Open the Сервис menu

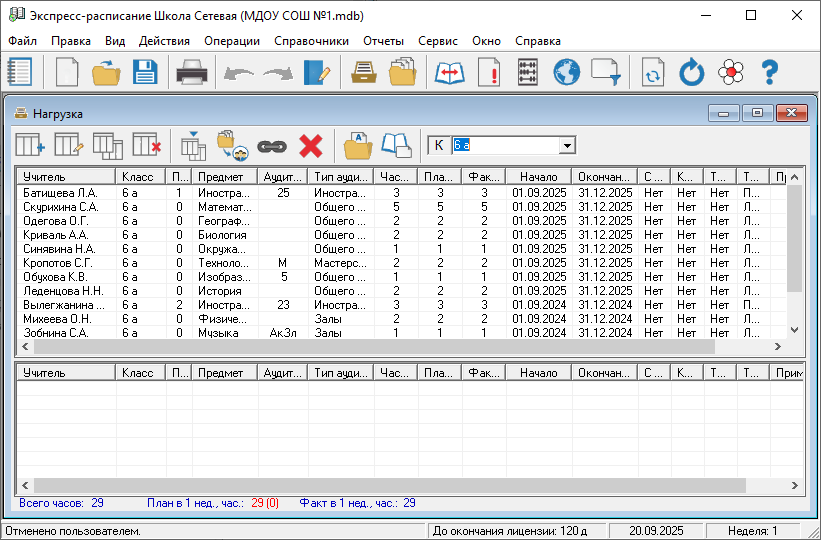point(438,41)
